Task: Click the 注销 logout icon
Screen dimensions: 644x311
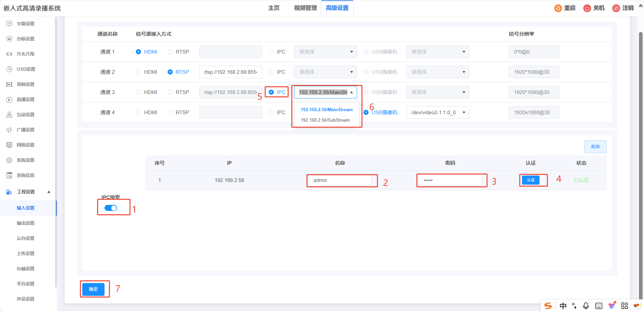Action: point(616,8)
